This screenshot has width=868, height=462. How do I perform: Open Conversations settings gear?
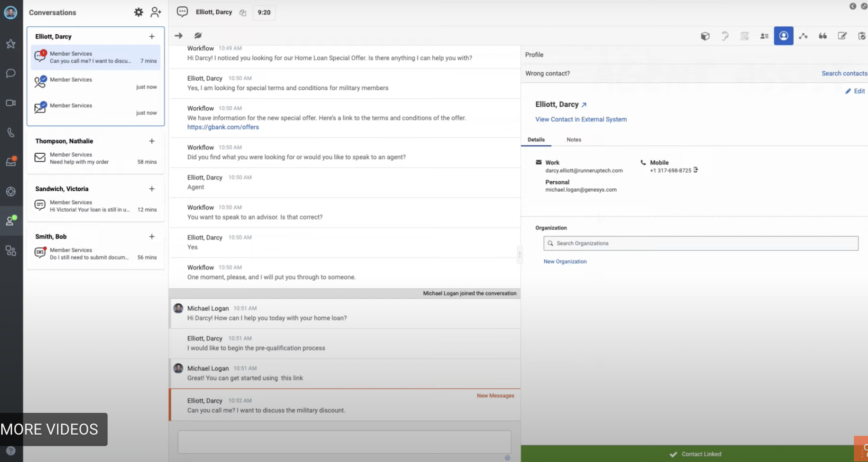(138, 12)
